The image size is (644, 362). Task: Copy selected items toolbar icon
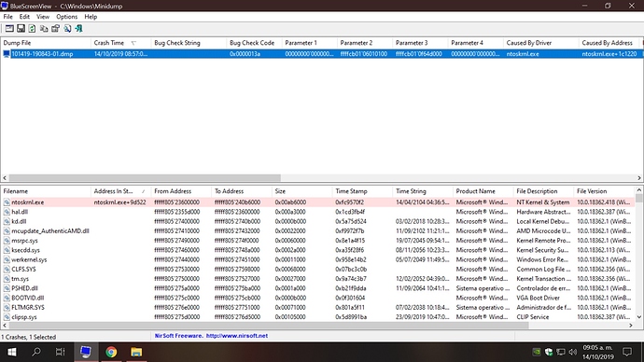click(x=44, y=28)
